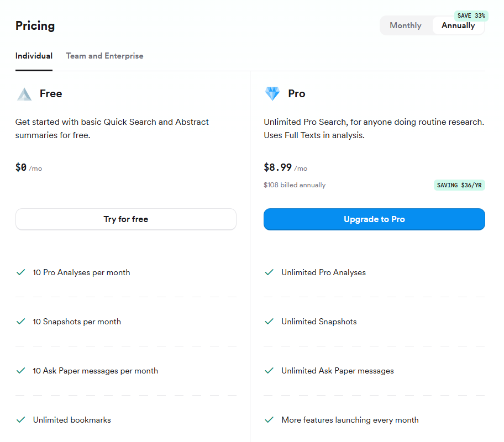Click the Try for free button
The height and width of the screenshot is (442, 504).
click(x=125, y=219)
